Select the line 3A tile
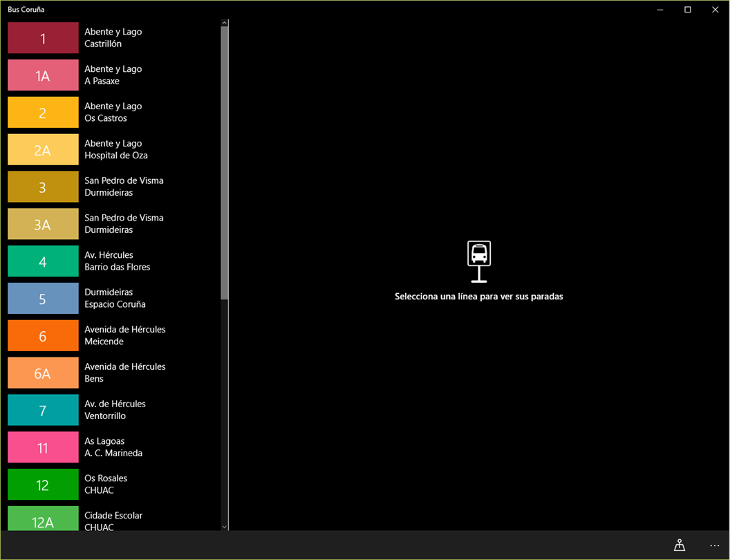The image size is (730, 560). coord(43,224)
